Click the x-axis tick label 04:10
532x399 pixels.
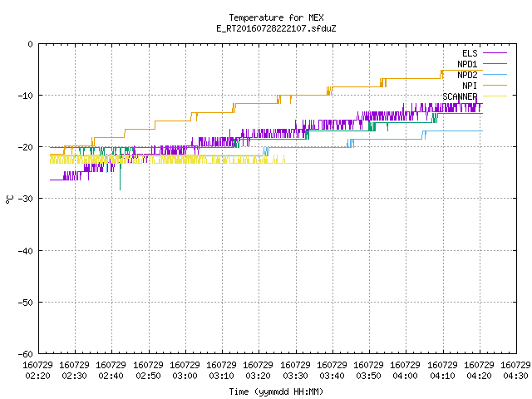click(443, 376)
